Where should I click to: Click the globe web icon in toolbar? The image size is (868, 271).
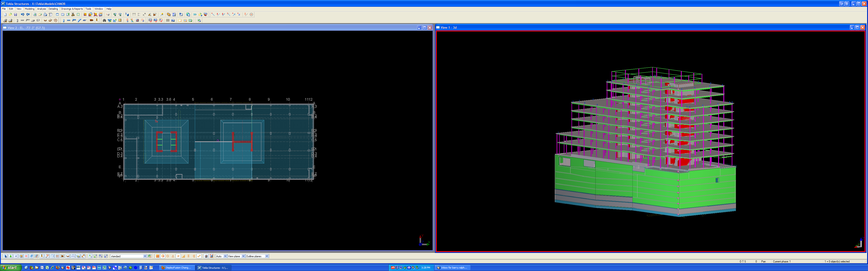tap(188, 14)
